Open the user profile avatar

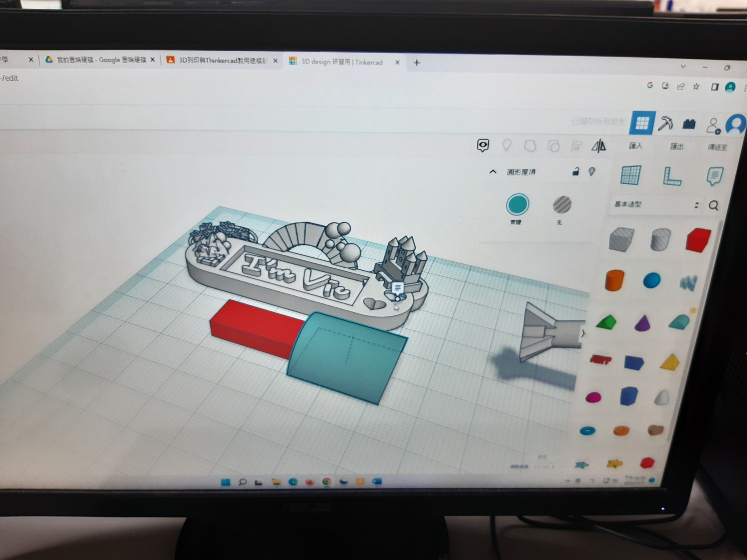click(737, 125)
